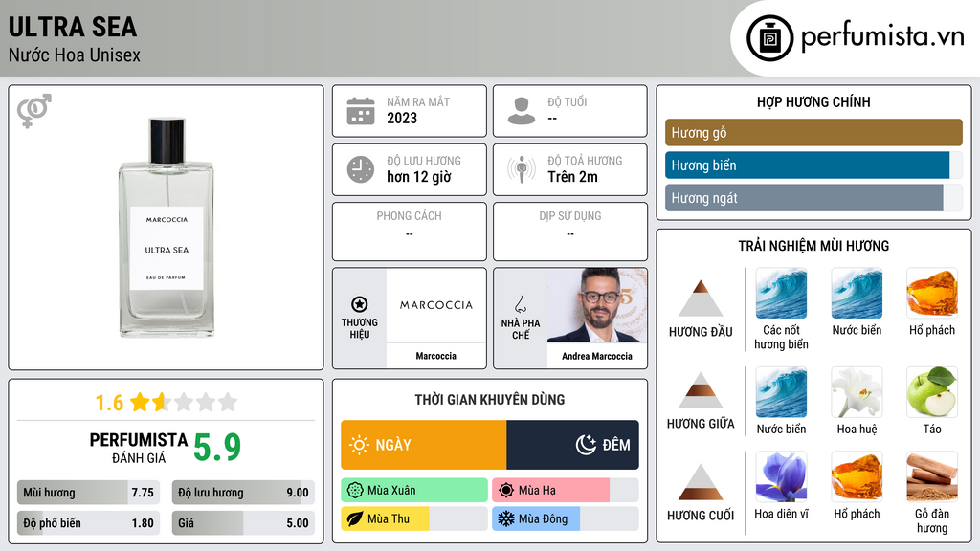Click the nose icon for perfumer
Screen dimensions: 980x551
click(x=520, y=304)
